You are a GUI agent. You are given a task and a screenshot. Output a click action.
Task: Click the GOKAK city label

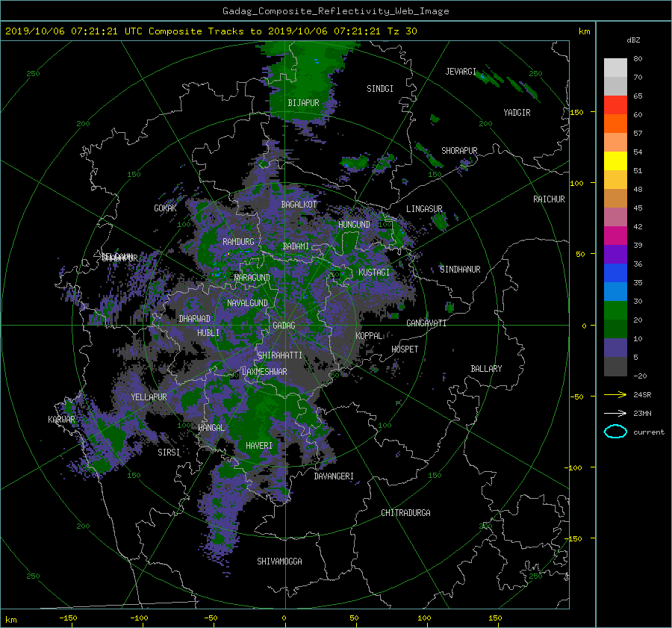[166, 208]
